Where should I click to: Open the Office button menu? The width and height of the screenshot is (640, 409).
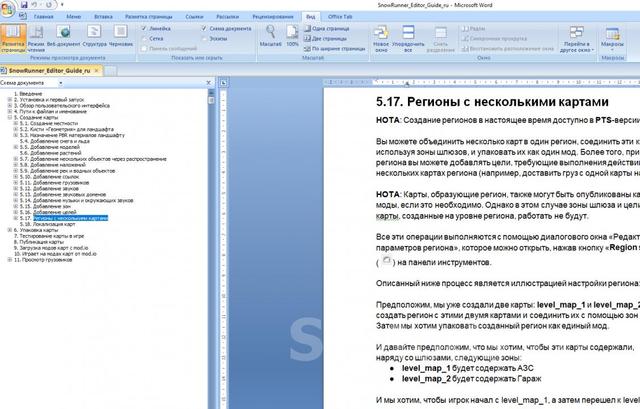7,9
